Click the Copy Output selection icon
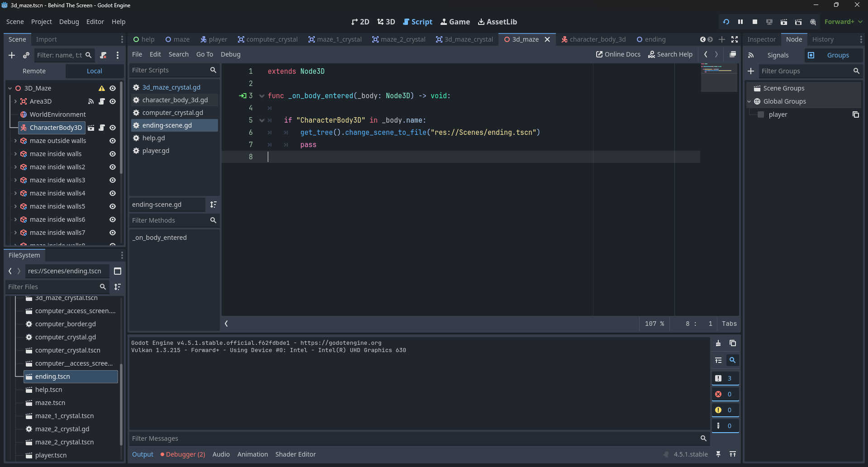The width and height of the screenshot is (868, 467). click(x=733, y=343)
